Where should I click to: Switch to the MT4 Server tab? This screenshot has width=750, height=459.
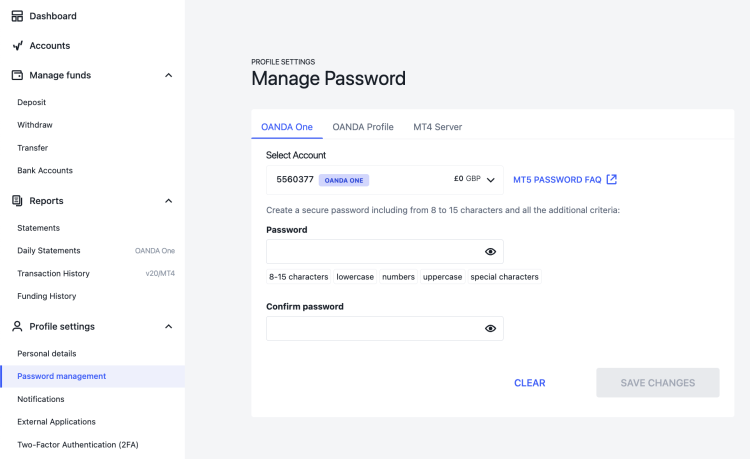click(x=438, y=127)
